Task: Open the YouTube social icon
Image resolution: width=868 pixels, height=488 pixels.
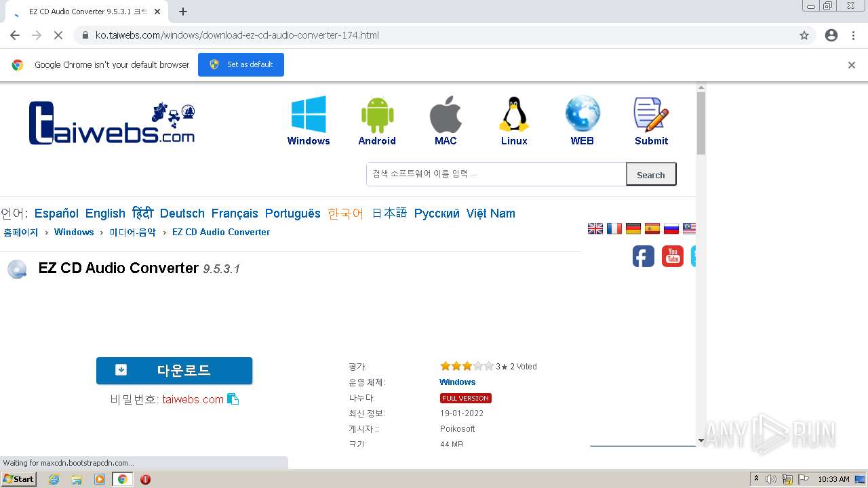Action: [673, 256]
